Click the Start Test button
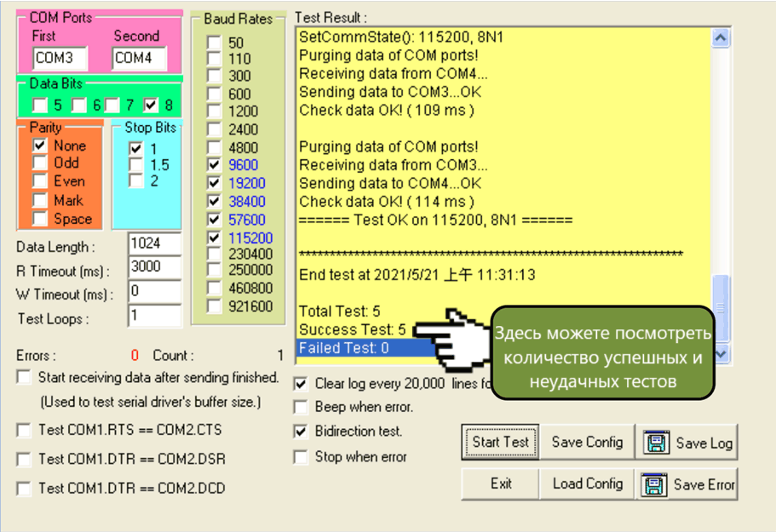The width and height of the screenshot is (776, 532). coord(500,442)
